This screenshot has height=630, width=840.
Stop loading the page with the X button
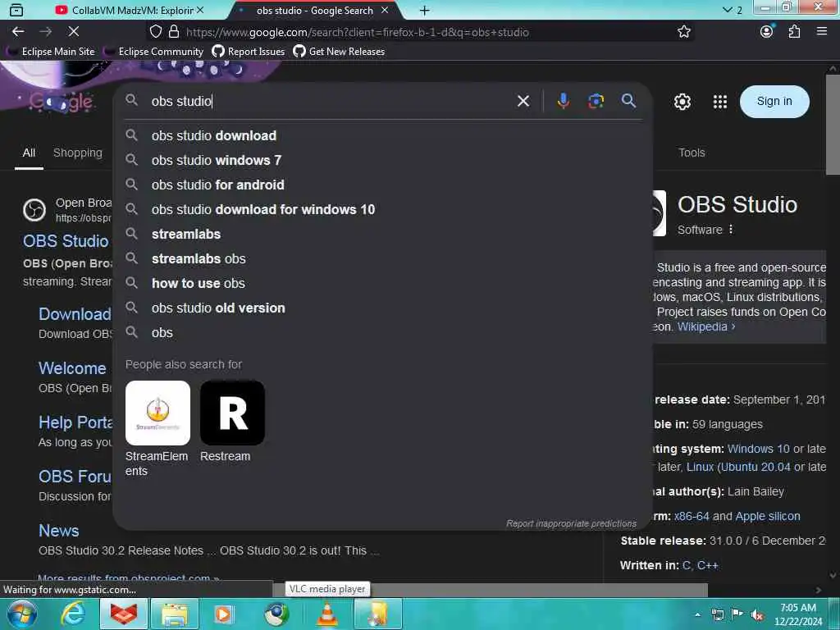(74, 32)
